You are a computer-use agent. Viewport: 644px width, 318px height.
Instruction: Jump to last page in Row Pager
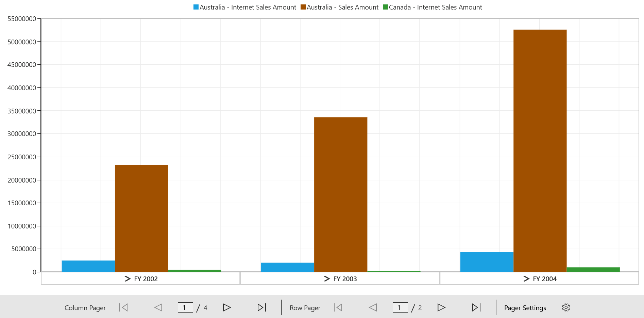(476, 307)
